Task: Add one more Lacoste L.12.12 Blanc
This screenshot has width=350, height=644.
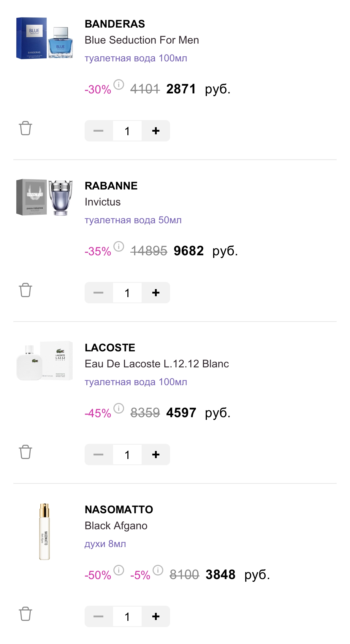Action: pos(156,455)
